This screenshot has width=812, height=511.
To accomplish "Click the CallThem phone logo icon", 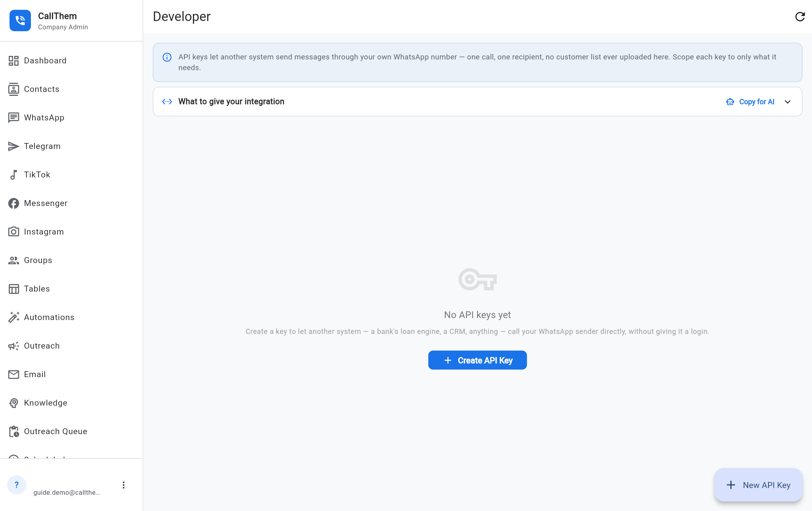I will pyautogui.click(x=20, y=21).
